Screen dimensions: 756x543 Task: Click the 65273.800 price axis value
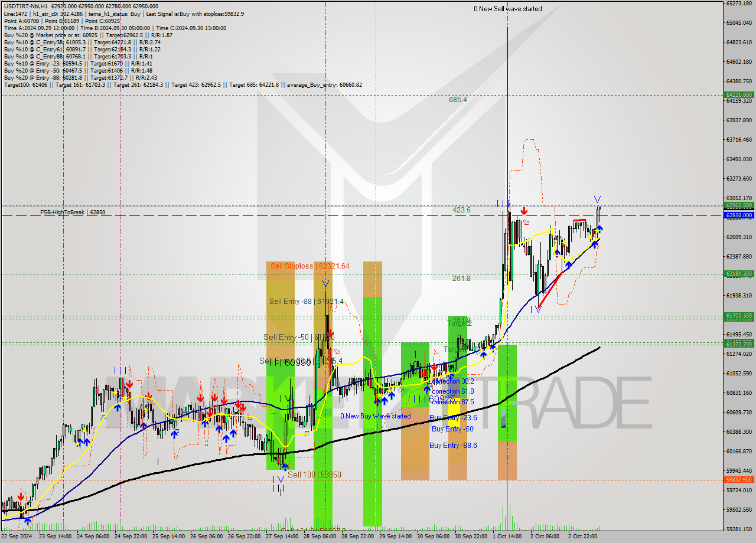tap(739, 4)
